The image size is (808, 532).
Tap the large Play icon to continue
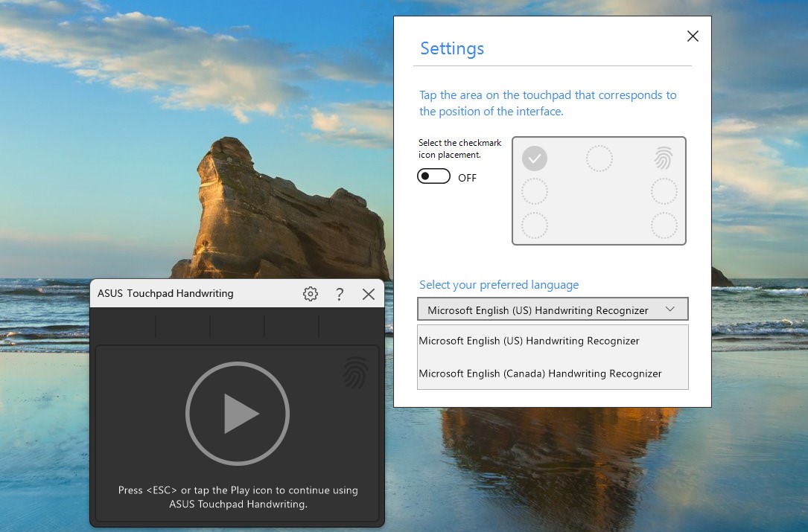(238, 413)
